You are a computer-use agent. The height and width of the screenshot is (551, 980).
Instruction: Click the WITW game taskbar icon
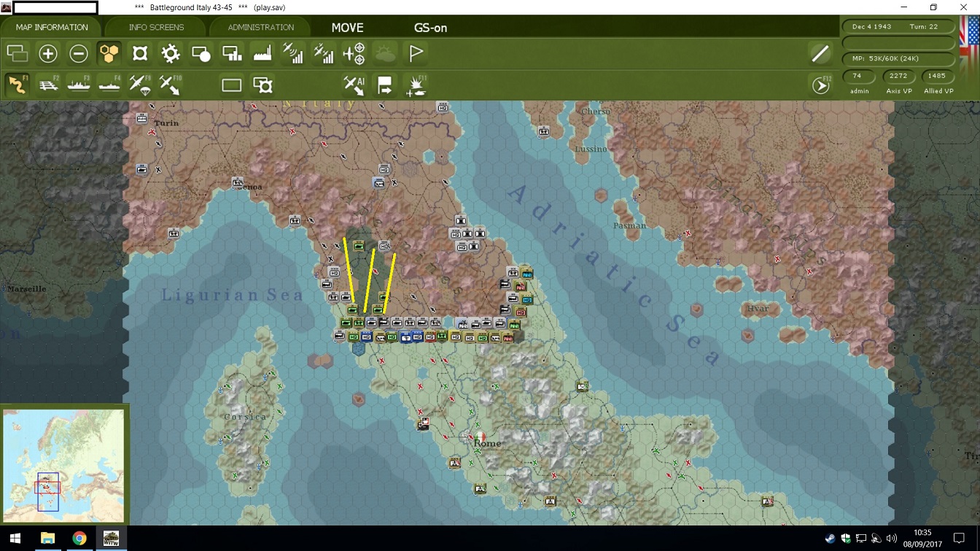[112, 539]
